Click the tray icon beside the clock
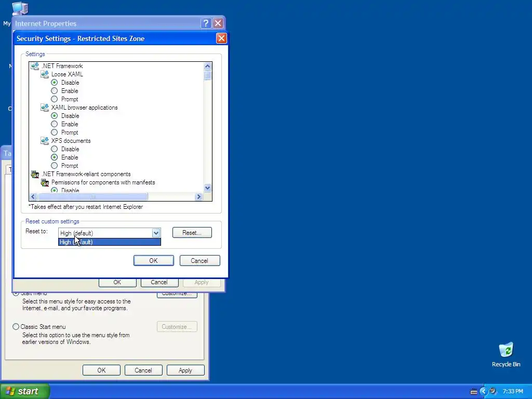The width and height of the screenshot is (532, 399). pos(494,391)
